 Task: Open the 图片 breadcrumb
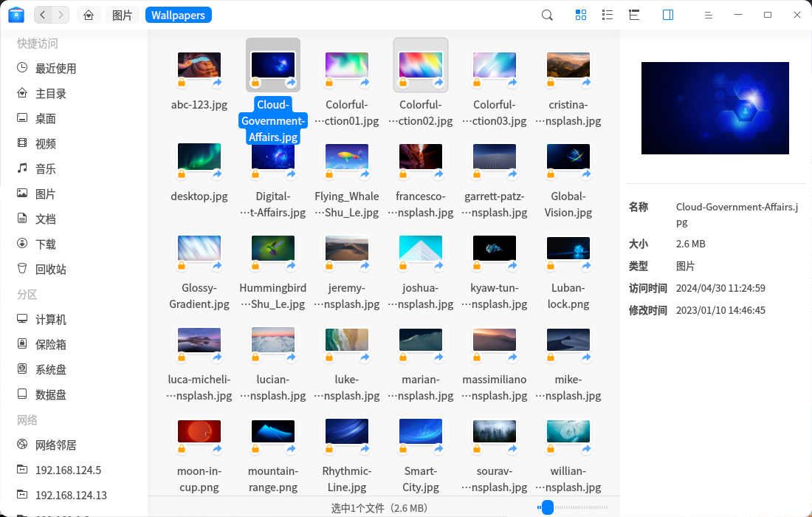[123, 15]
